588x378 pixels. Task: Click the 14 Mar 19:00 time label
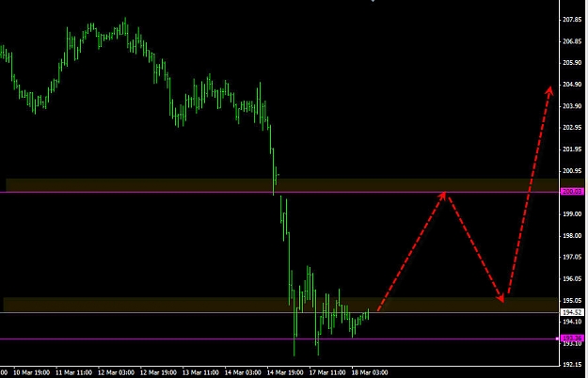tap(285, 372)
